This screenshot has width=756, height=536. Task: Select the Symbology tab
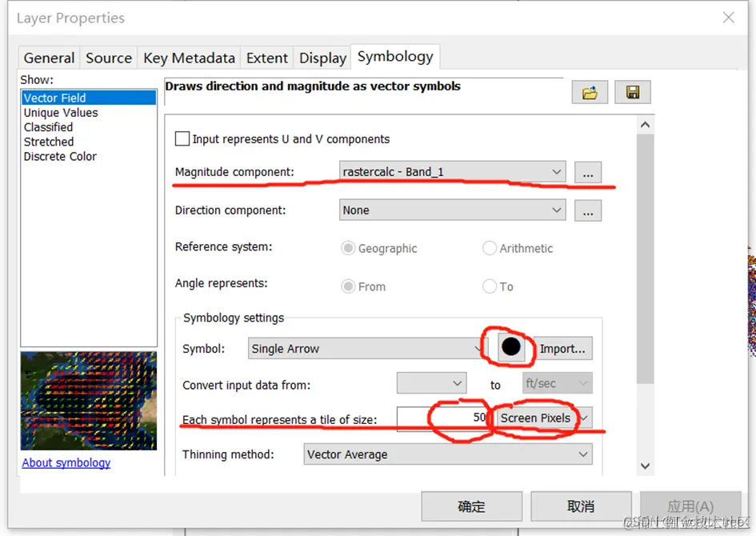pos(395,56)
